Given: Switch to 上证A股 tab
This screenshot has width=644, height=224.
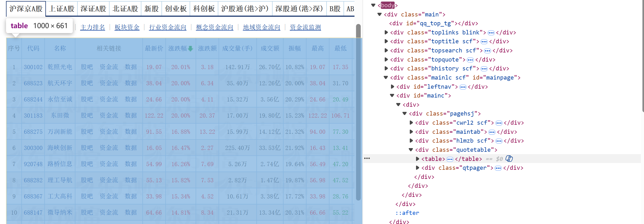Looking at the screenshot, I should tap(62, 9).
